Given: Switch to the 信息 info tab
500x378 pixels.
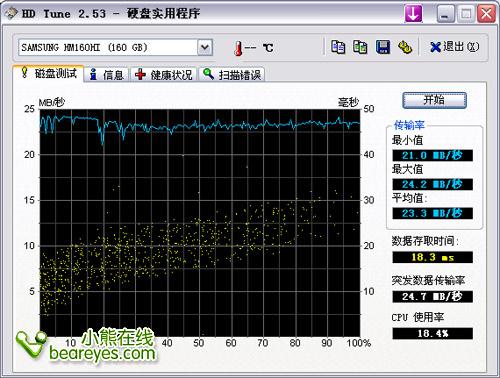Looking at the screenshot, I should tap(107, 75).
